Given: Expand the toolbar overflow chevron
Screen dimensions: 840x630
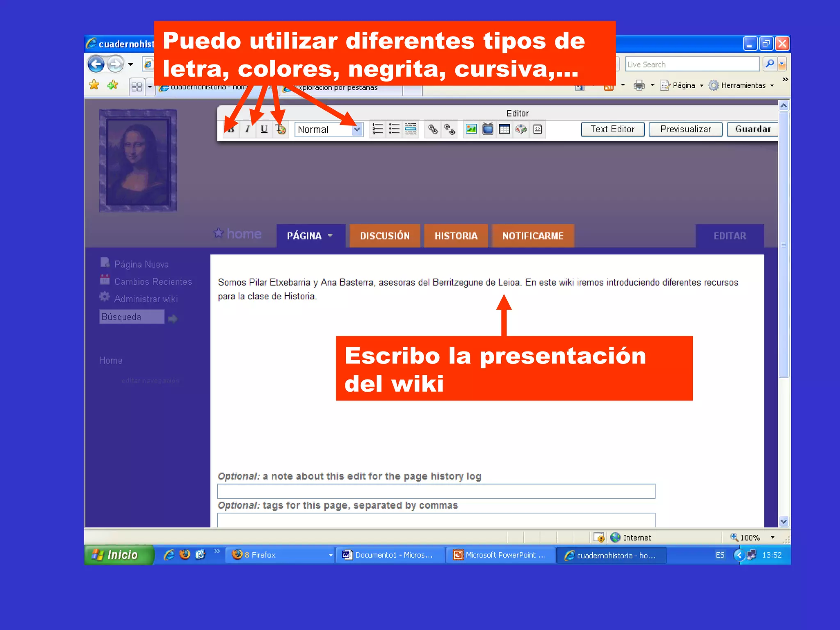Looking at the screenshot, I should coord(785,79).
